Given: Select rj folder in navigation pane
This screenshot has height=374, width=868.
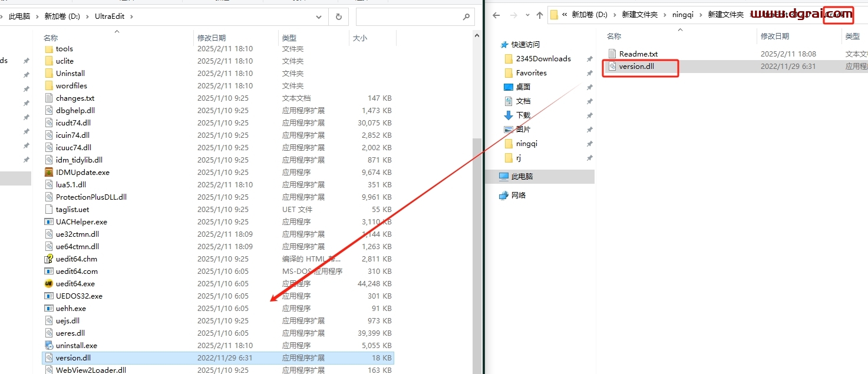Looking at the screenshot, I should pyautogui.click(x=519, y=158).
